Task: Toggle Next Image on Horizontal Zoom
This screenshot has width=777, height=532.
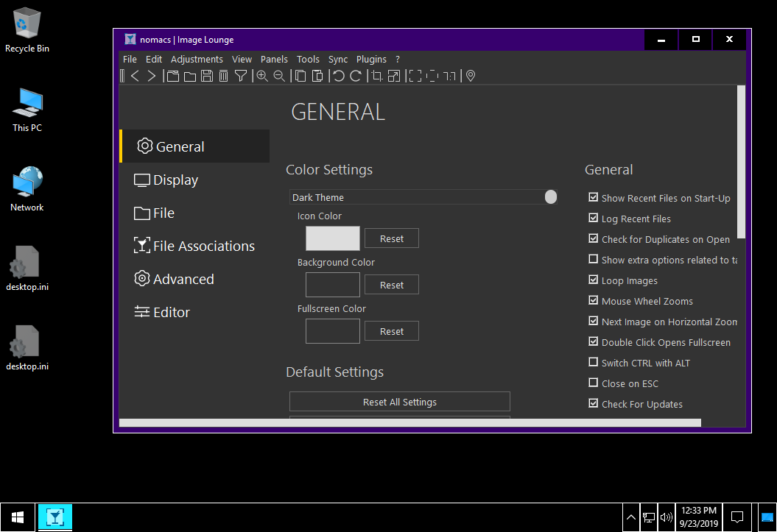Action: pos(593,321)
